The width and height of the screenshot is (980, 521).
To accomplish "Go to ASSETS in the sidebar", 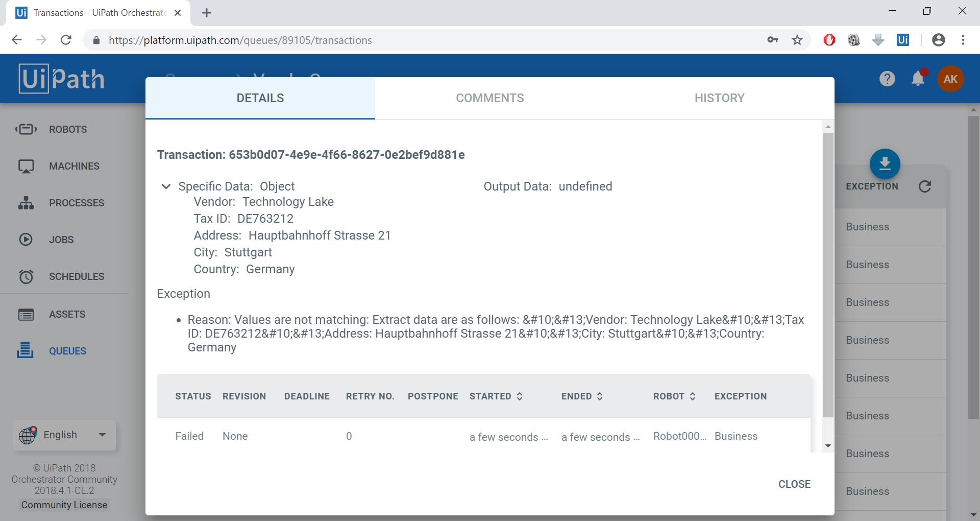I will pos(67,314).
